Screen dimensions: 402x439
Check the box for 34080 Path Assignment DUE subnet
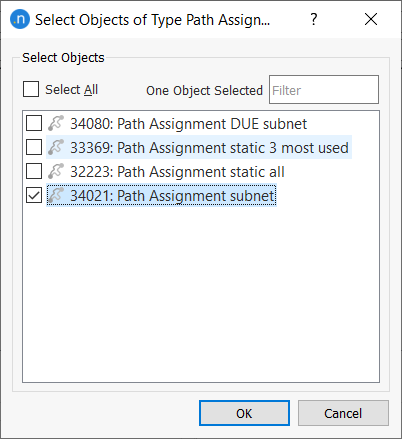[34, 123]
